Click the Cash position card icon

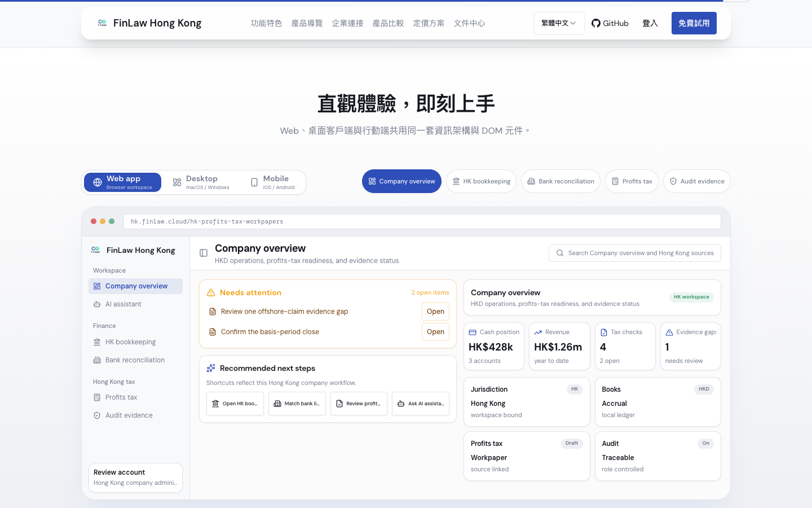coord(473,332)
